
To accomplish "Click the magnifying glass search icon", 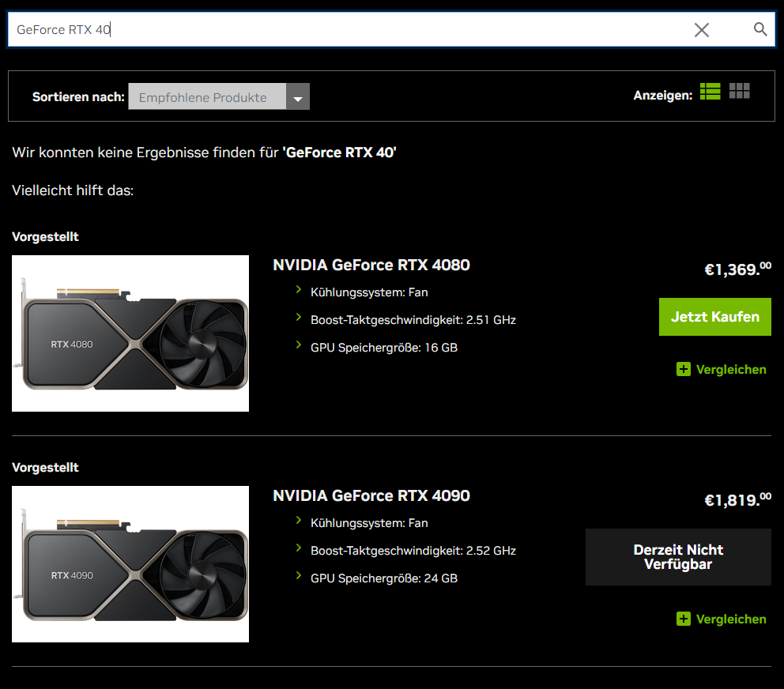I will [760, 29].
